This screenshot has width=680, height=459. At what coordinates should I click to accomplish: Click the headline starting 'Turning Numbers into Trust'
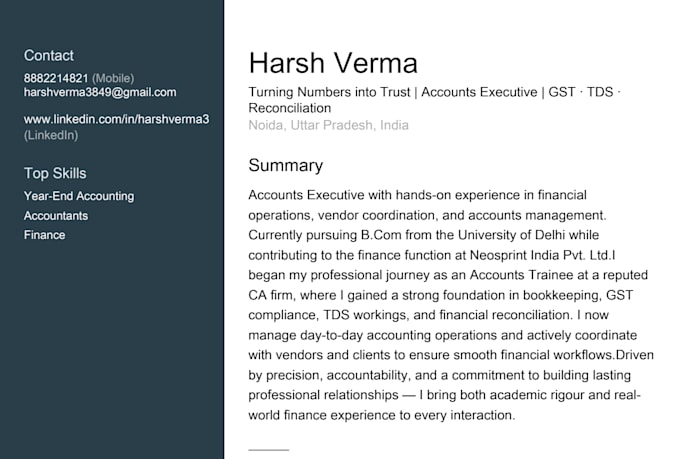pyautogui.click(x=435, y=100)
